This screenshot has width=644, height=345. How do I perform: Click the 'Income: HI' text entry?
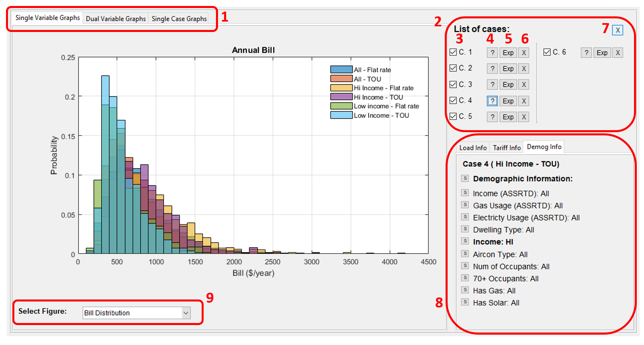click(x=493, y=242)
